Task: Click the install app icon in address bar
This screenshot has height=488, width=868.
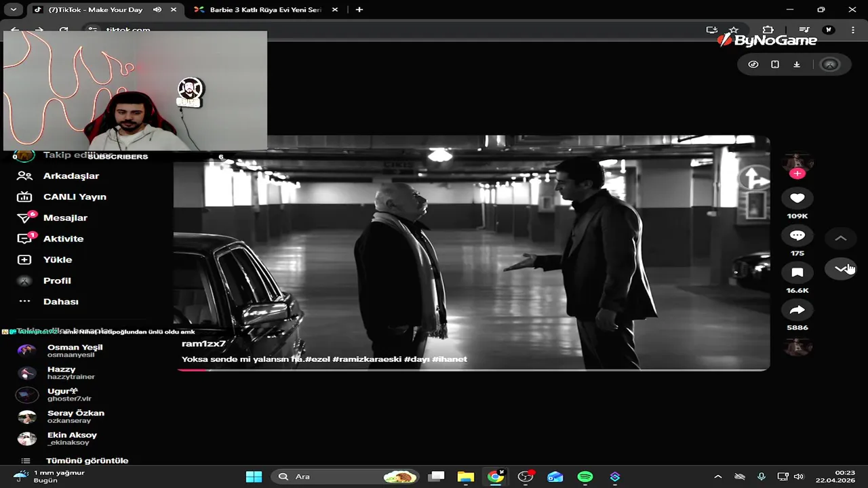Action: [711, 30]
